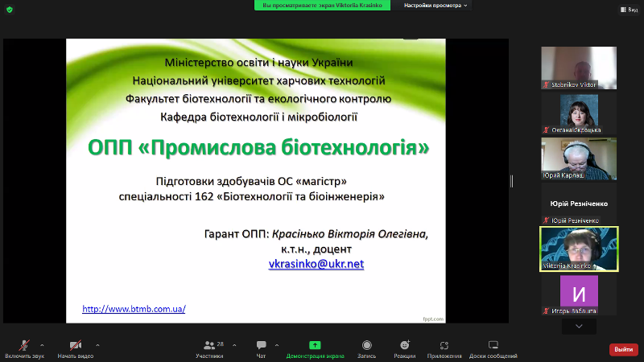The image size is (644, 362).
Task: Click the text Факультет біотехнології та екологічного контролю
Action: tap(258, 99)
